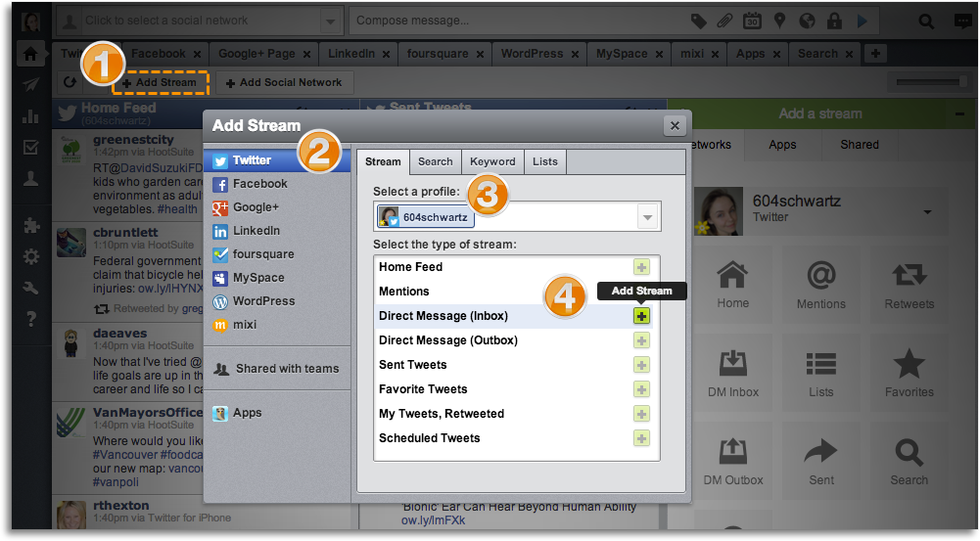Click the Add Social Network button
The height and width of the screenshot is (541, 980).
click(284, 82)
